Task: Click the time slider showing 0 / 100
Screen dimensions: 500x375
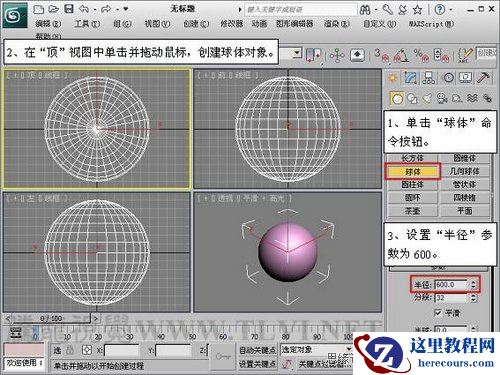Action: pyautogui.click(x=51, y=319)
